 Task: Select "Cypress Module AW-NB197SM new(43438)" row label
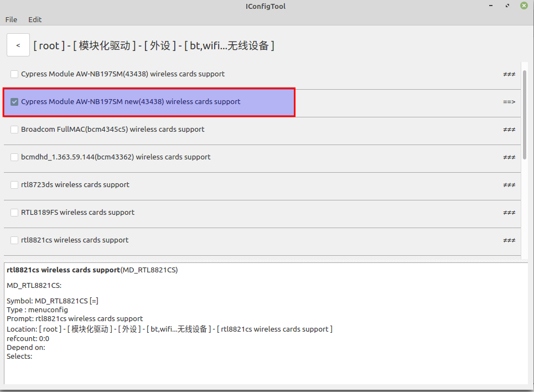pos(131,101)
